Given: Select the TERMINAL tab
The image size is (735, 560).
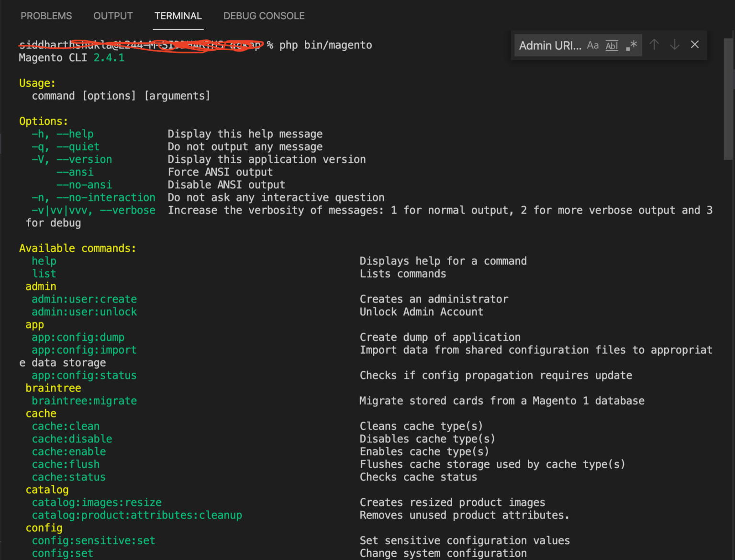Looking at the screenshot, I should pos(178,16).
